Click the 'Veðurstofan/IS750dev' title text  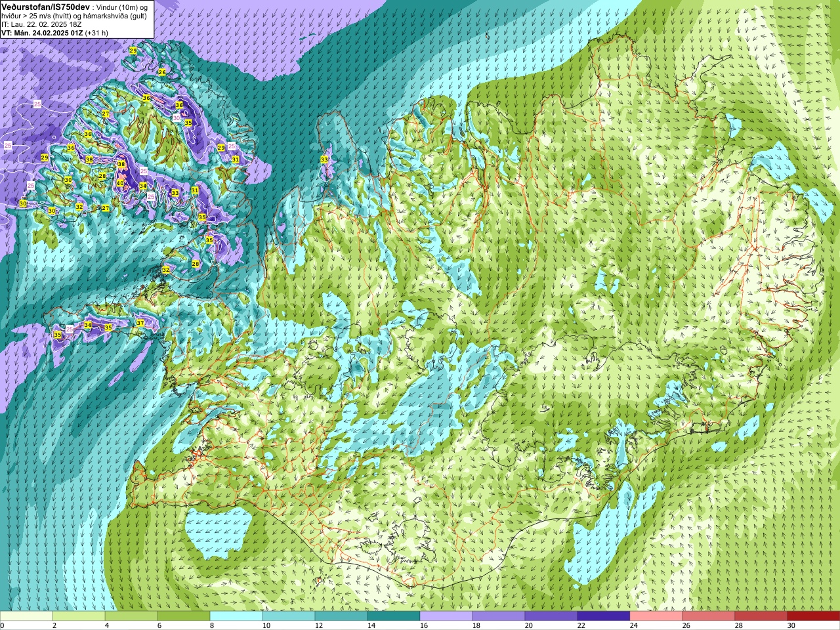46,6
